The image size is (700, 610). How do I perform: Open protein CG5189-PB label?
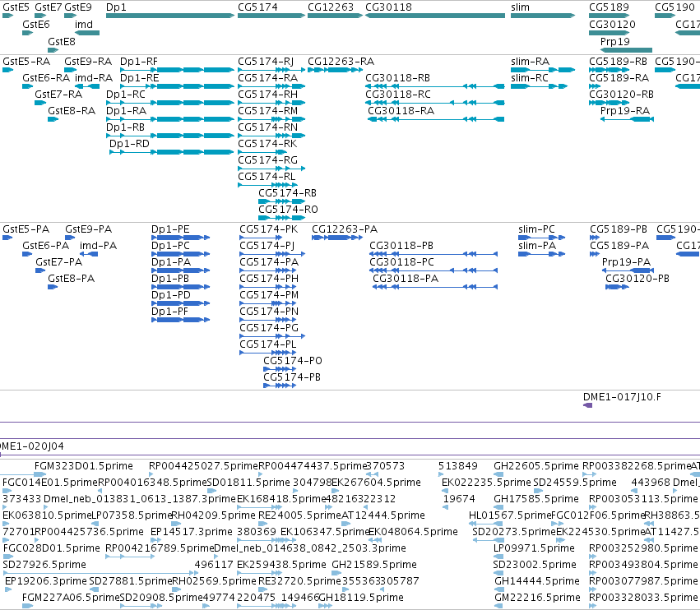pyautogui.click(x=619, y=229)
